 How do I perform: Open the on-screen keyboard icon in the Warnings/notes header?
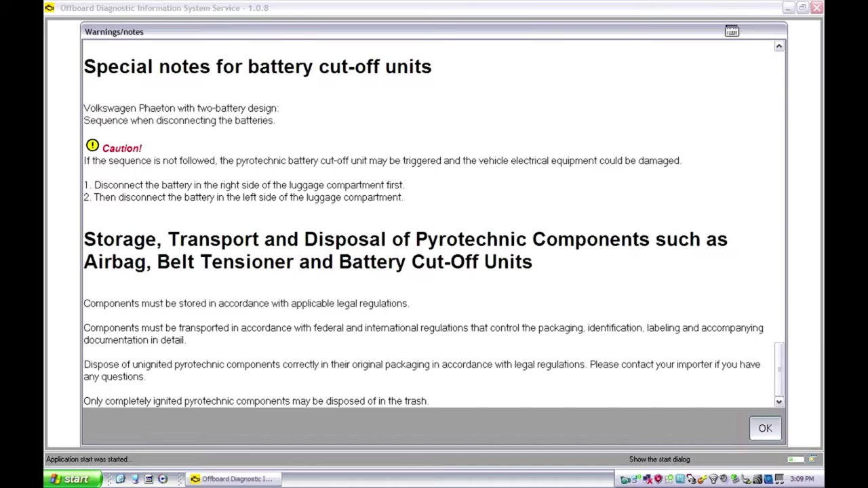pyautogui.click(x=732, y=31)
